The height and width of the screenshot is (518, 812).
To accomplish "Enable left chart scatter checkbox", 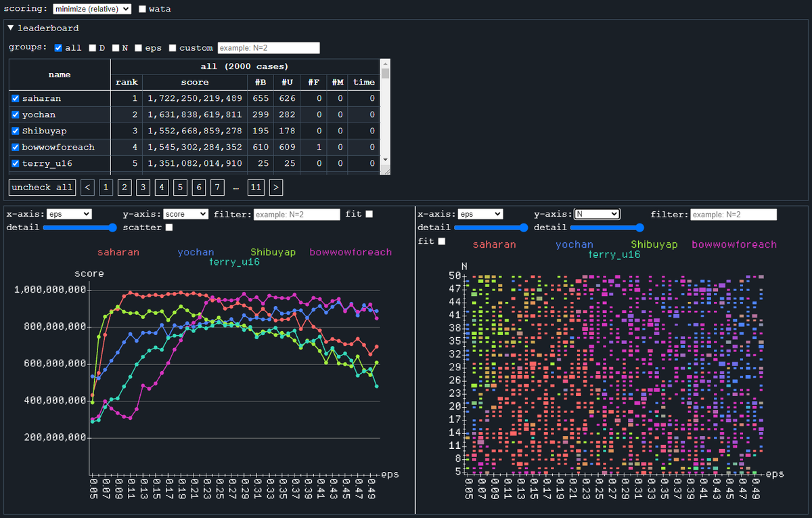I will 169,228.
